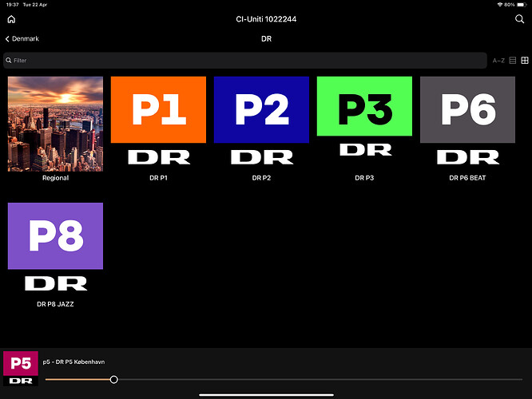Tap the battery indicator in status bar
532x399 pixels.
[521, 4]
